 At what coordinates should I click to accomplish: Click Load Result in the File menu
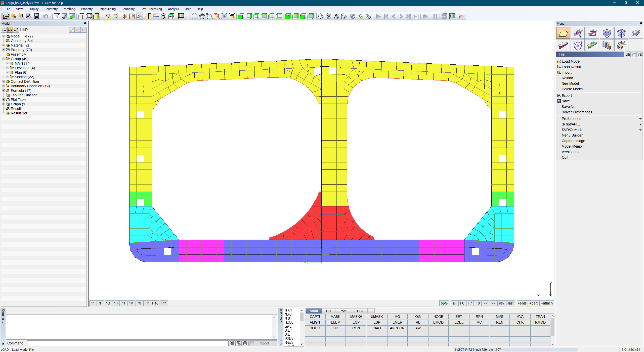[571, 67]
